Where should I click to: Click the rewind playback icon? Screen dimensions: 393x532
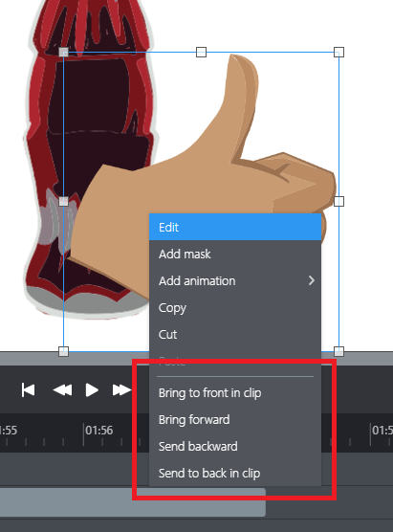point(62,389)
